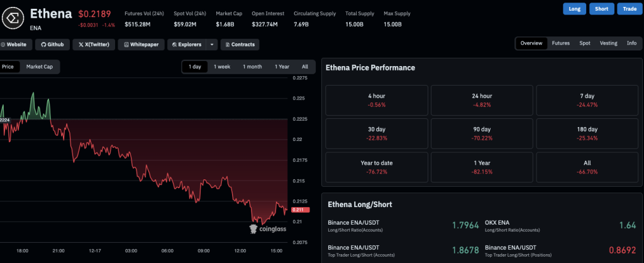This screenshot has width=644, height=263.
Task: Switch to the Futures tab
Action: pos(560,43)
